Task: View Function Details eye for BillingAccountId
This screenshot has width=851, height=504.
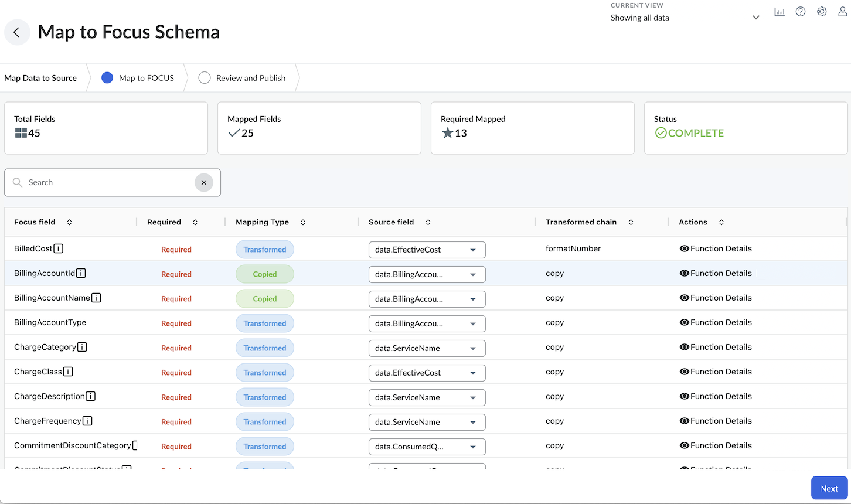Action: (684, 273)
